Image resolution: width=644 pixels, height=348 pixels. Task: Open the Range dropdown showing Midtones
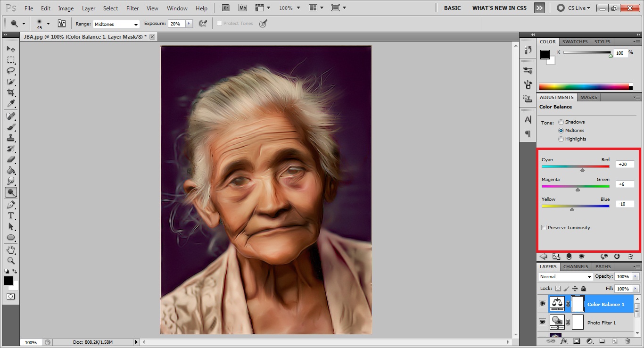pyautogui.click(x=116, y=24)
